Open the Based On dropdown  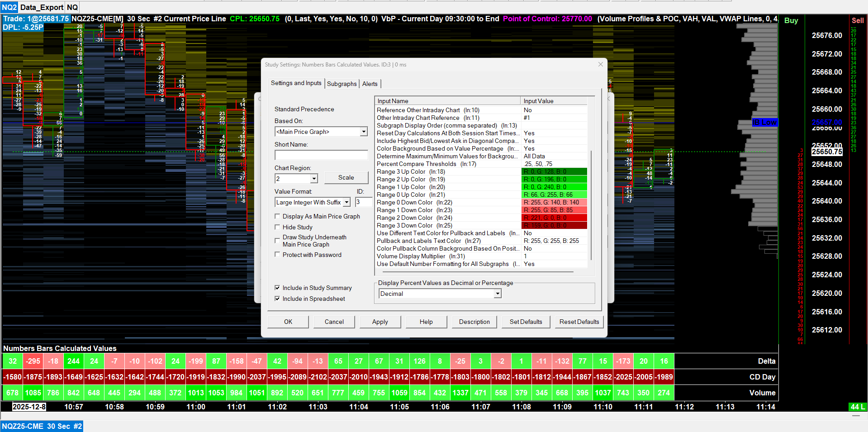(363, 132)
